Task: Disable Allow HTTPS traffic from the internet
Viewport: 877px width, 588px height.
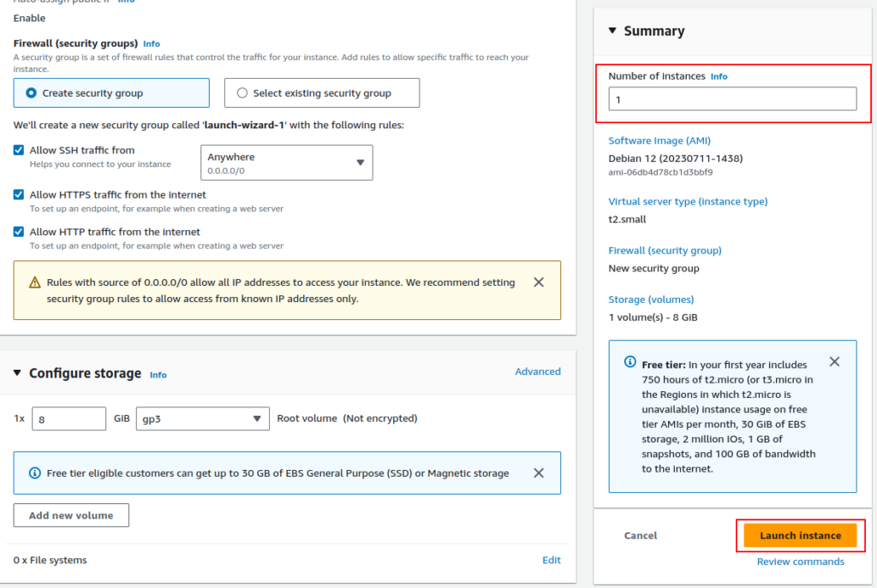Action: (x=19, y=194)
